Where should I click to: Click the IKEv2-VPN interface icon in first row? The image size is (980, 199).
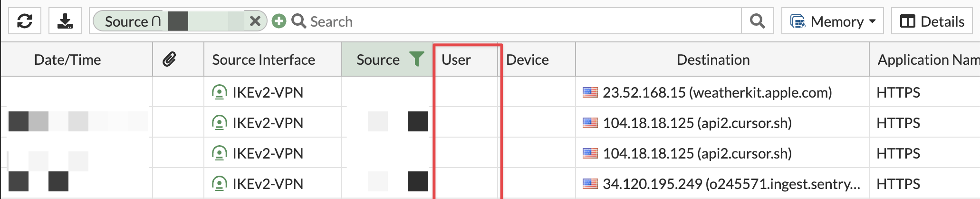tap(219, 92)
